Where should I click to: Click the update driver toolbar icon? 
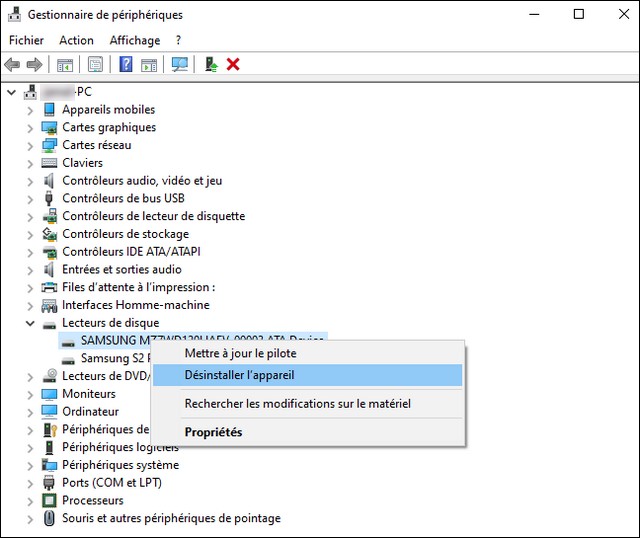point(211,65)
